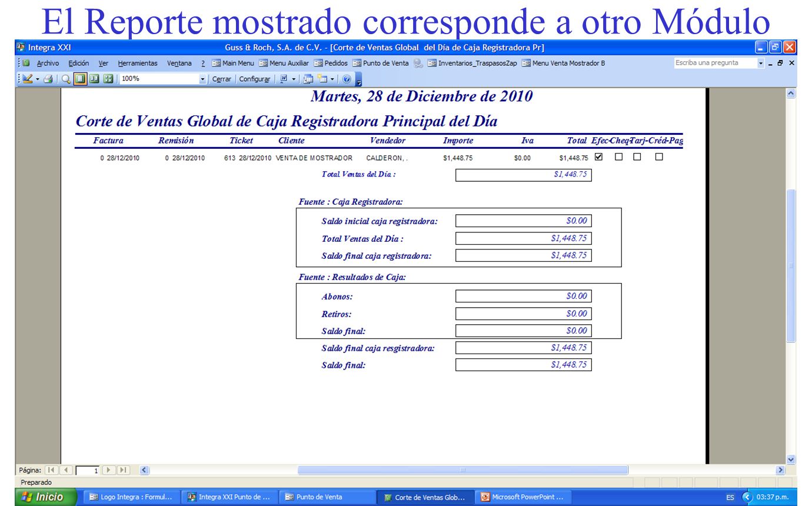
Task: Select the one-page view icon
Action: (x=81, y=78)
